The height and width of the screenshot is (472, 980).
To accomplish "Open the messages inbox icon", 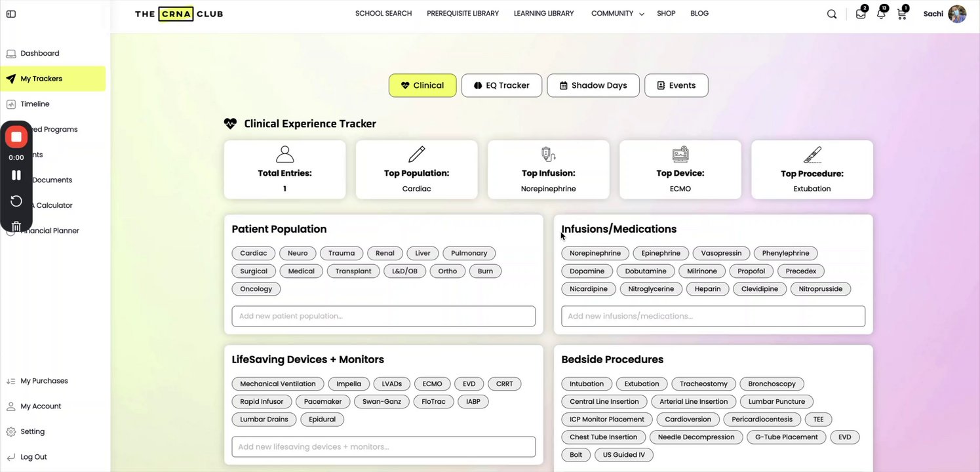I will click(x=861, y=14).
